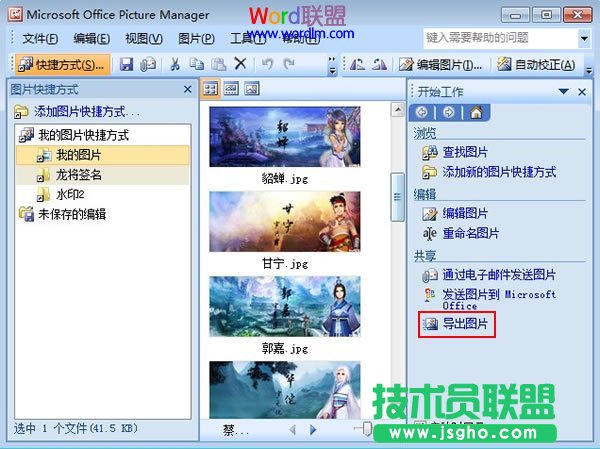Screen dimensions: 600x449
Task: Open the 文件(F) menu
Action: coord(40,38)
